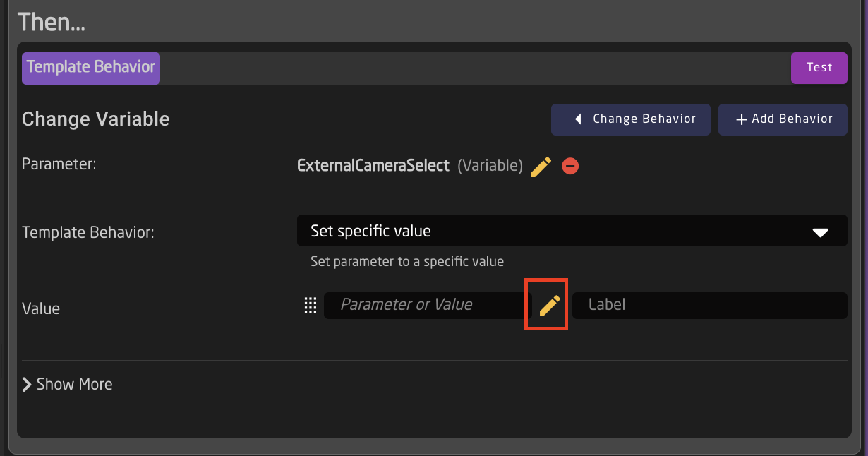Click the Change Behavior button label
Screen dimensions: 868x456
644,119
